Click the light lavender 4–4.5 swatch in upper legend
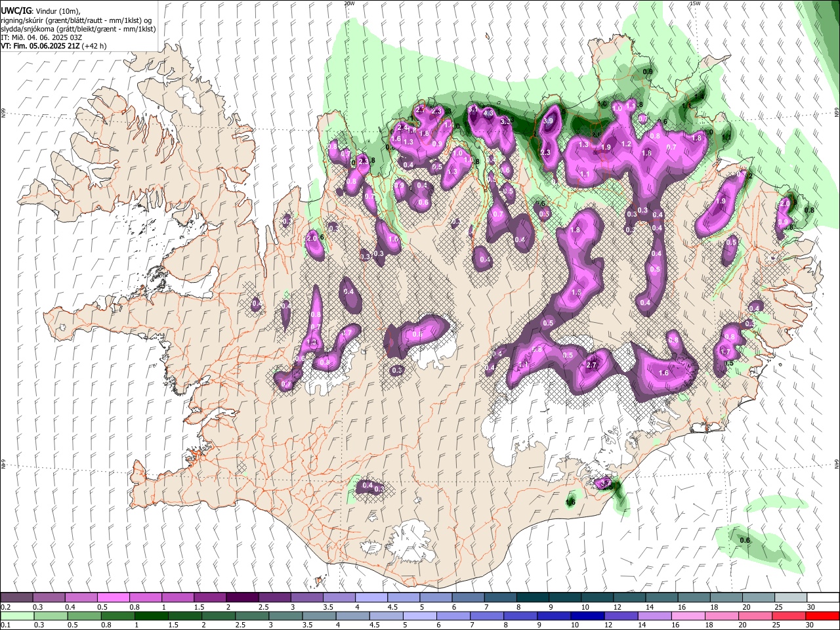 370,598
